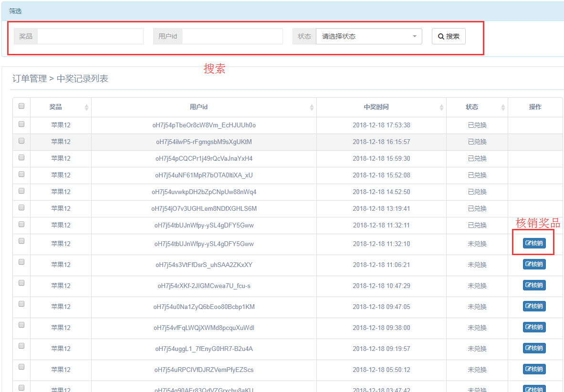Select checkbox for row timed 11:06:21
564x392 pixels.
click(x=21, y=262)
